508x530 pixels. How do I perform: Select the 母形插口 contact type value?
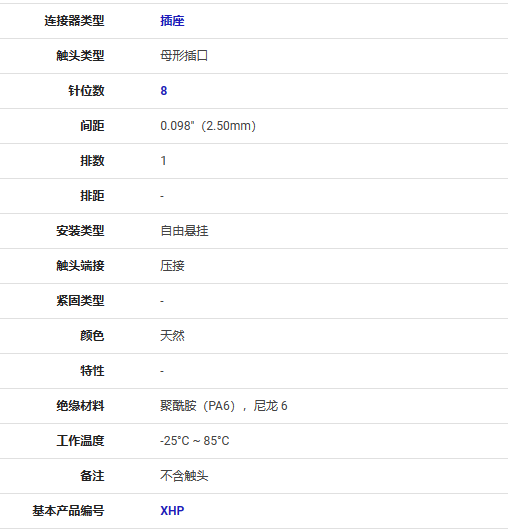(184, 56)
